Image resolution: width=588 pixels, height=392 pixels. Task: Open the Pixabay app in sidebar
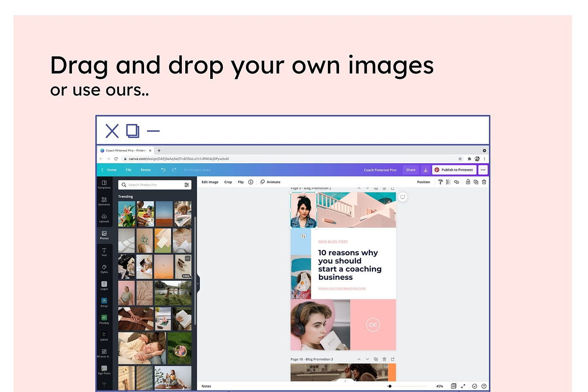pyautogui.click(x=104, y=319)
